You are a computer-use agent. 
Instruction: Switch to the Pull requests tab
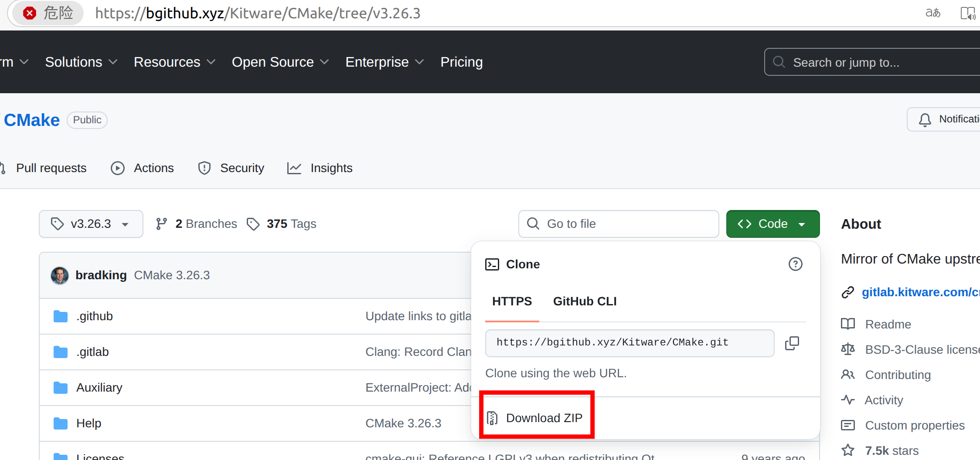[x=51, y=168]
